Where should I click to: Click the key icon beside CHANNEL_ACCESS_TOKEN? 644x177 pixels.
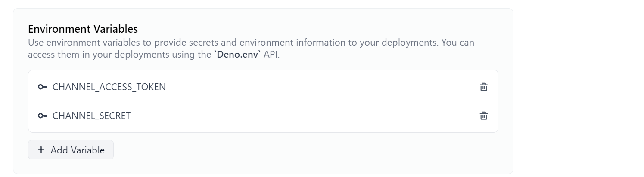(x=42, y=87)
